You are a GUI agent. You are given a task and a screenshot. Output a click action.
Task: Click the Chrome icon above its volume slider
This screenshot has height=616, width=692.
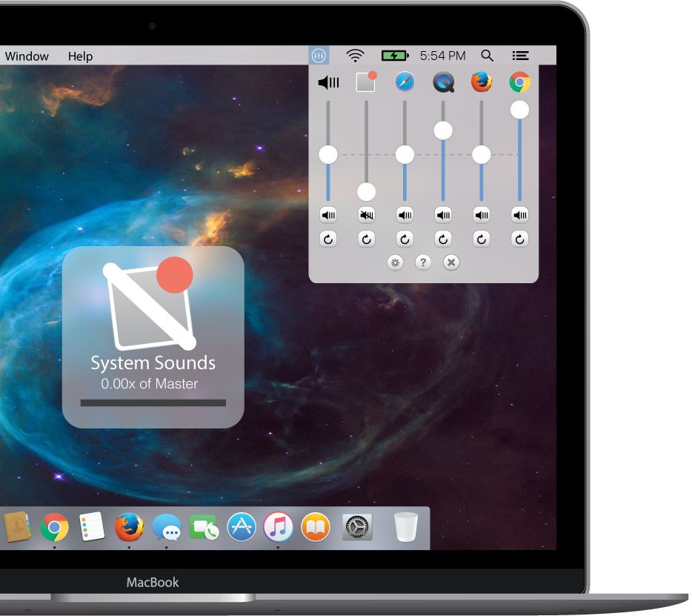point(519,82)
